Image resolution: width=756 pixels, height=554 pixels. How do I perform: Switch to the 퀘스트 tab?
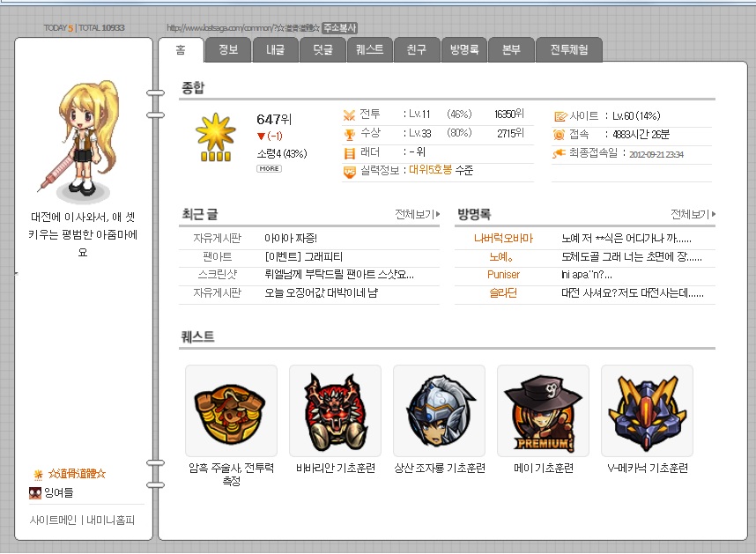pos(370,49)
